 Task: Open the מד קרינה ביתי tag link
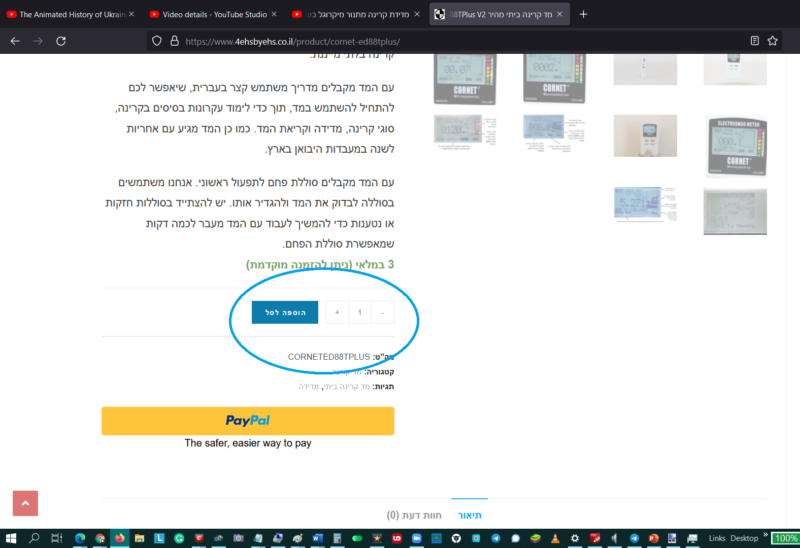(x=345, y=386)
